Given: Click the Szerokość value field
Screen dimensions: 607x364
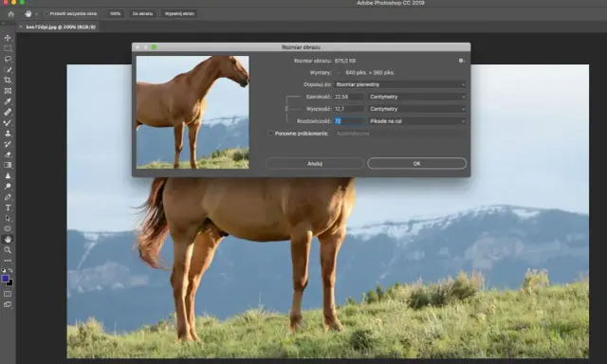Looking at the screenshot, I should pyautogui.click(x=348, y=97).
